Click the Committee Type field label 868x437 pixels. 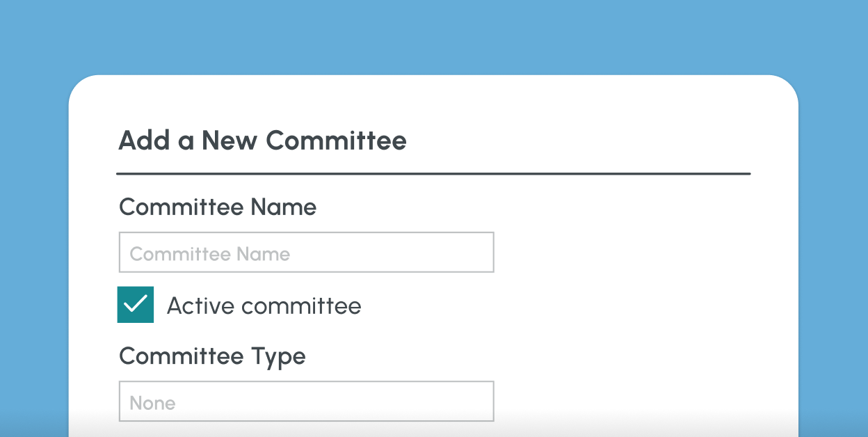tap(212, 356)
